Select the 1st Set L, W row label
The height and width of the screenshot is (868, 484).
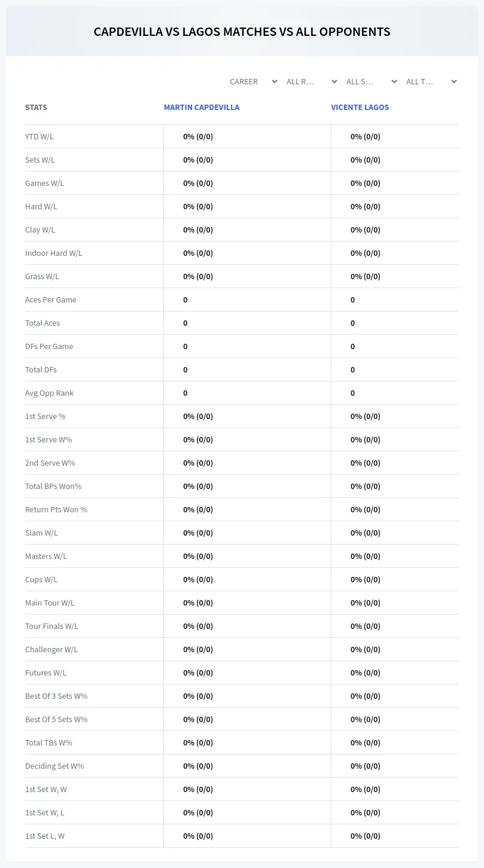point(45,836)
